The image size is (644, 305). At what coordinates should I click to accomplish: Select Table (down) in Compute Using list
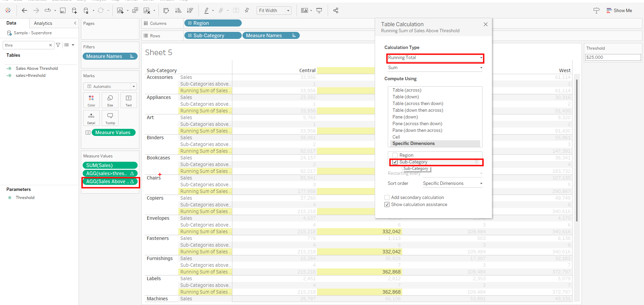pos(406,97)
